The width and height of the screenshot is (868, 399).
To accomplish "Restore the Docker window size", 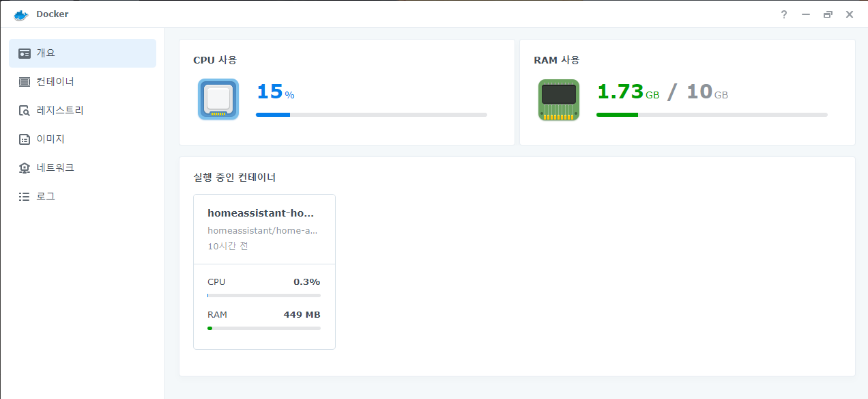I will pos(828,14).
